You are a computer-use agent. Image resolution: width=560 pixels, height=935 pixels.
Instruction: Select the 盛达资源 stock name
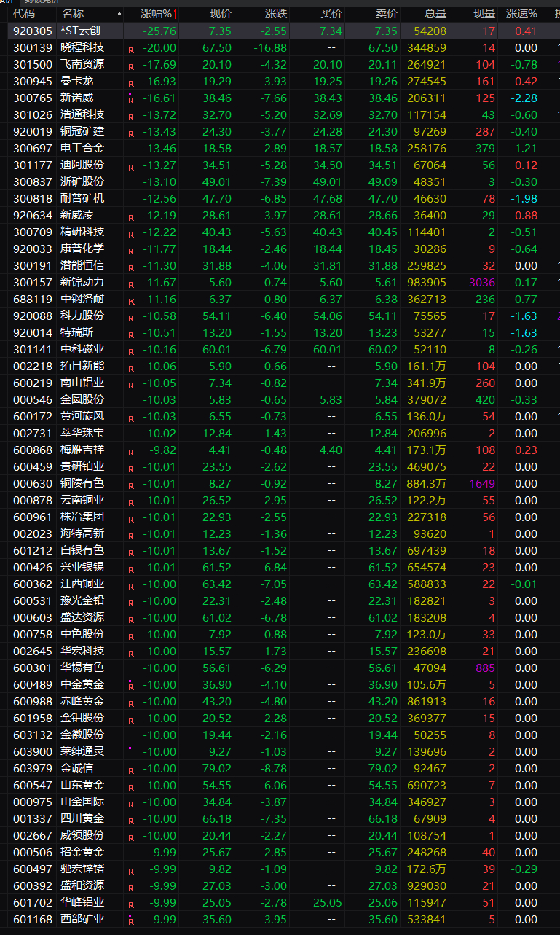tap(82, 617)
